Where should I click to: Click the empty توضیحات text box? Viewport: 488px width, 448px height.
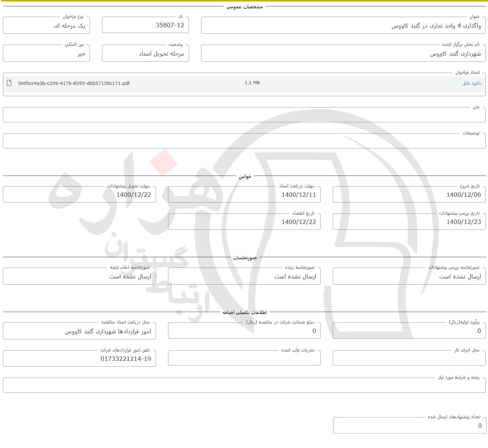[x=244, y=141]
